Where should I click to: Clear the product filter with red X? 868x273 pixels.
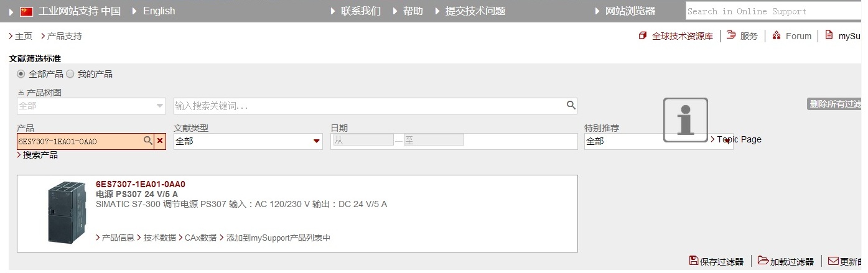(160, 141)
